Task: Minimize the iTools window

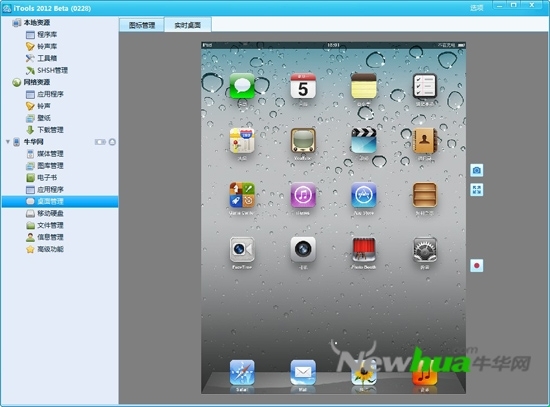Action: point(499,5)
